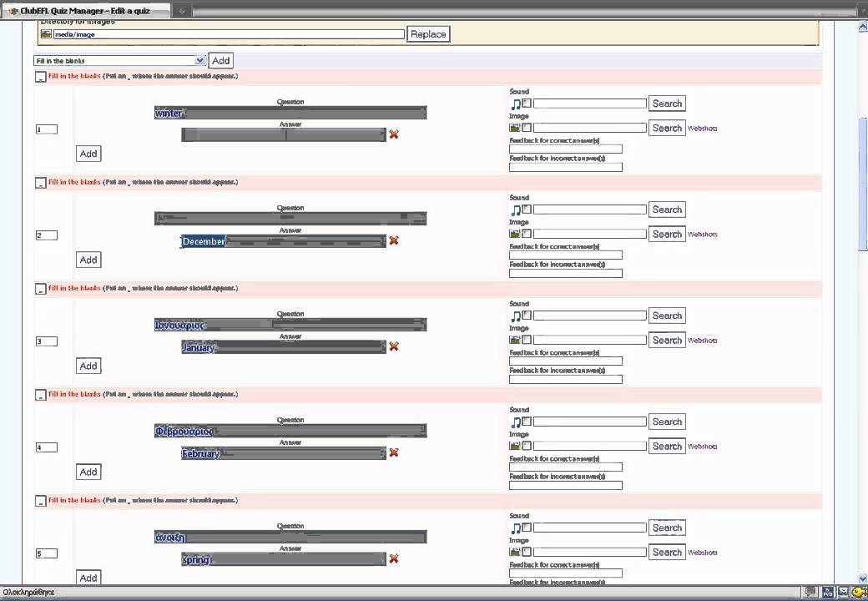Tick the image checkbox for question 3
This screenshot has height=601, width=868.
pos(527,341)
